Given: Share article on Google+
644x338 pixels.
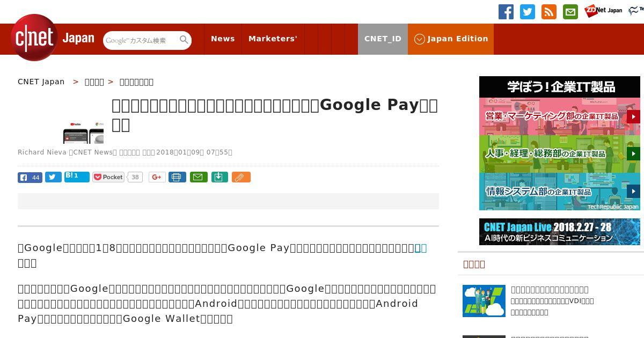Looking at the screenshot, I should [x=157, y=177].
